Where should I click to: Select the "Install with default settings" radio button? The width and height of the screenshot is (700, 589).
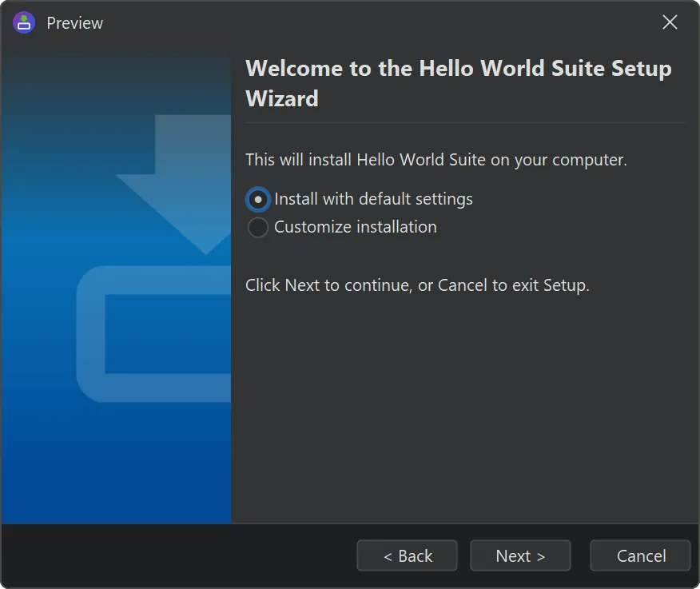[x=258, y=199]
